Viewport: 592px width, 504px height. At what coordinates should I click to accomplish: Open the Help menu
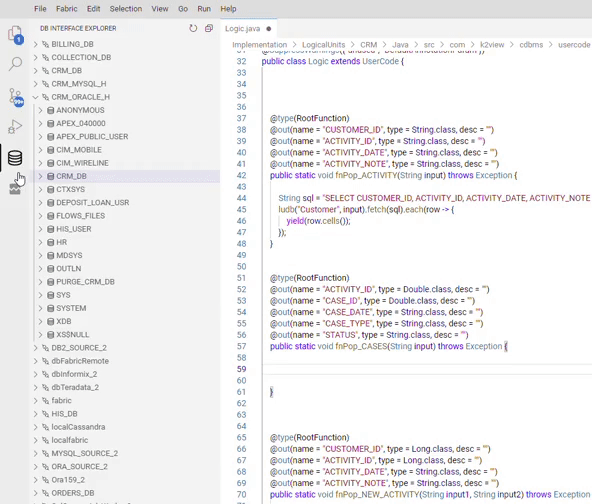(228, 9)
